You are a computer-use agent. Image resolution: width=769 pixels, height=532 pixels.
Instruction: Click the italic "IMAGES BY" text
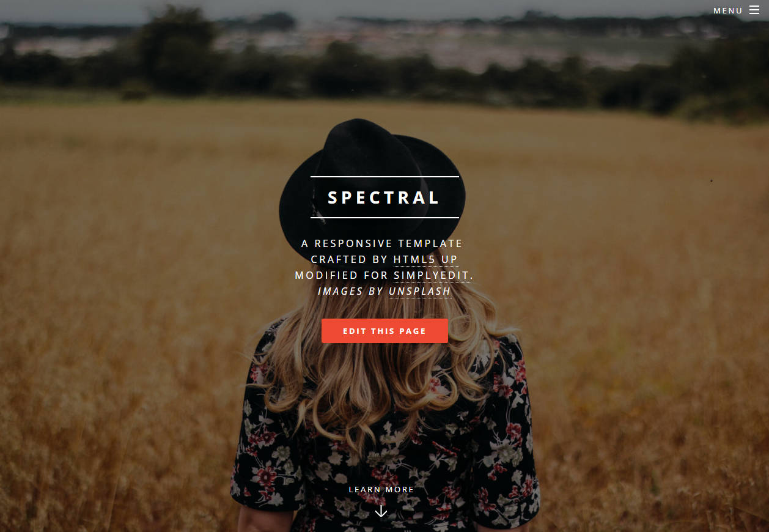[x=350, y=291]
